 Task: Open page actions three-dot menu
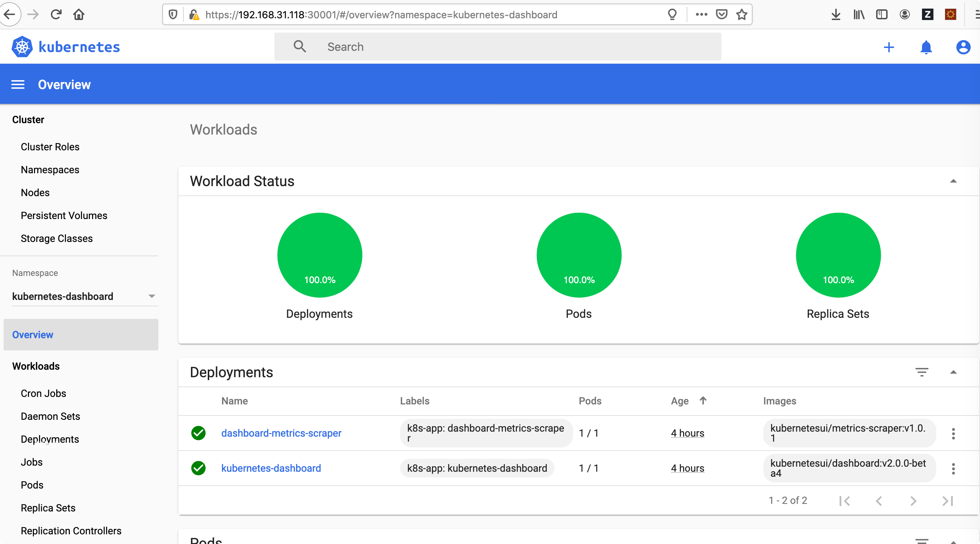click(701, 14)
